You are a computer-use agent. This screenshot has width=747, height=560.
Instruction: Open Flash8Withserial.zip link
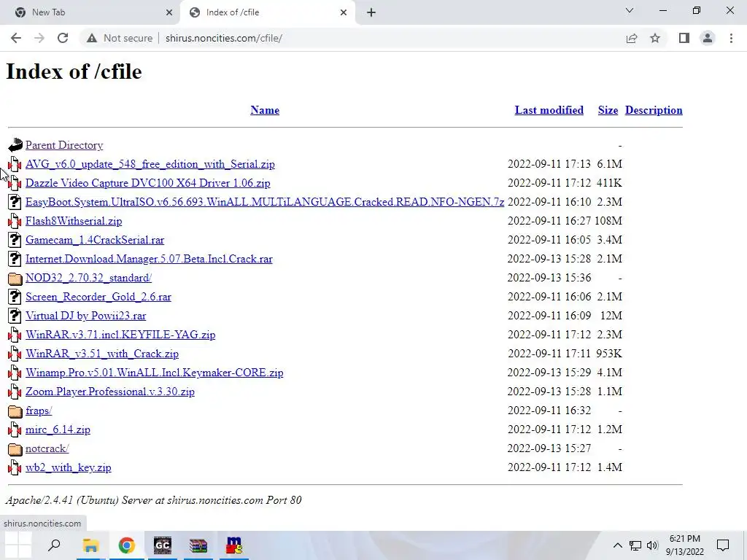coord(74,221)
